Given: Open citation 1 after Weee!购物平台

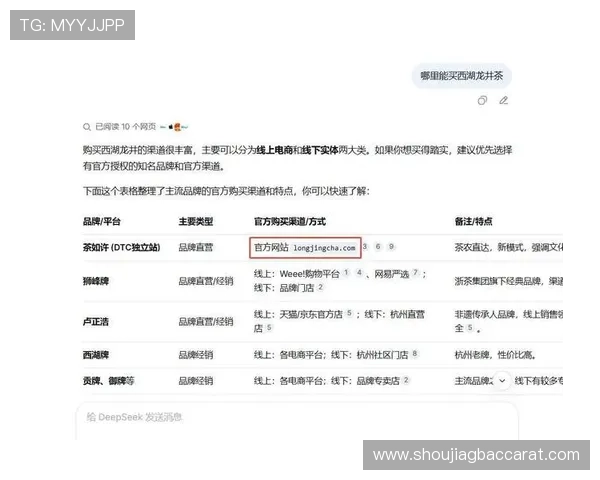Looking at the screenshot, I should pyautogui.click(x=346, y=273).
